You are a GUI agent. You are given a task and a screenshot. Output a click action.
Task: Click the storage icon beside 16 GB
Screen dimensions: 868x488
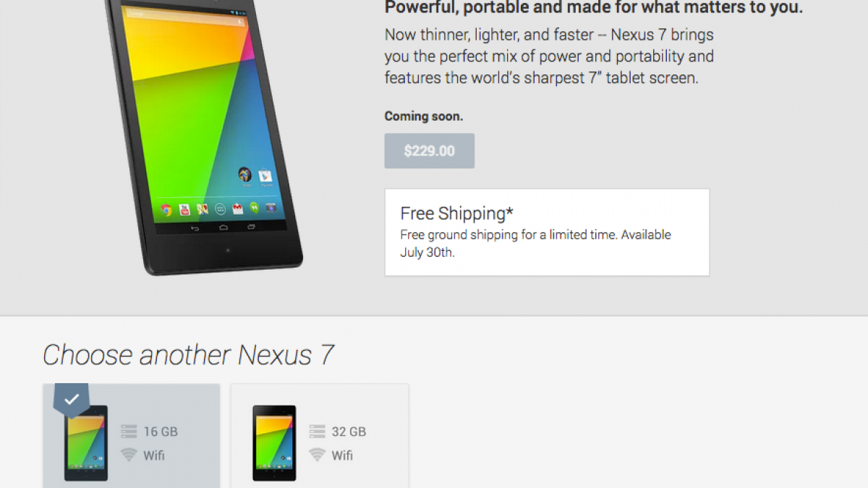click(x=129, y=432)
